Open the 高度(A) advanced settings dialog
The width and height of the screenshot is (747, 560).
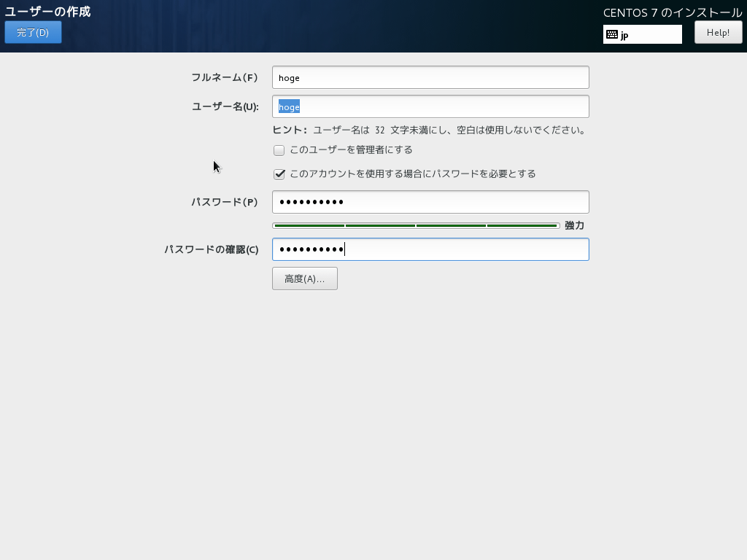(304, 278)
